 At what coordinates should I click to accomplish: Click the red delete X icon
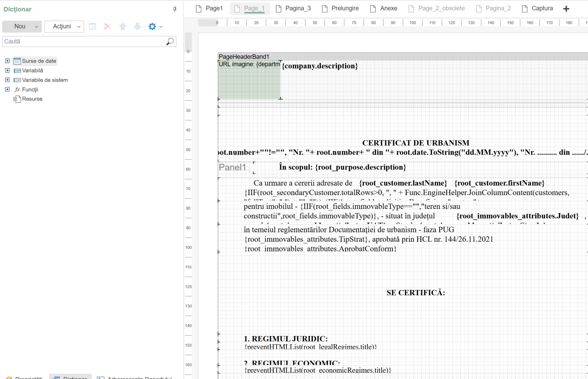tap(107, 26)
